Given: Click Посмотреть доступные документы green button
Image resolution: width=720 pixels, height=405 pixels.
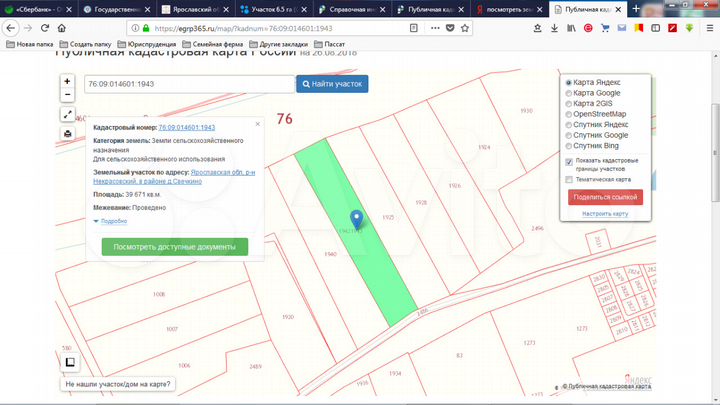Looking at the screenshot, I should [x=174, y=246].
